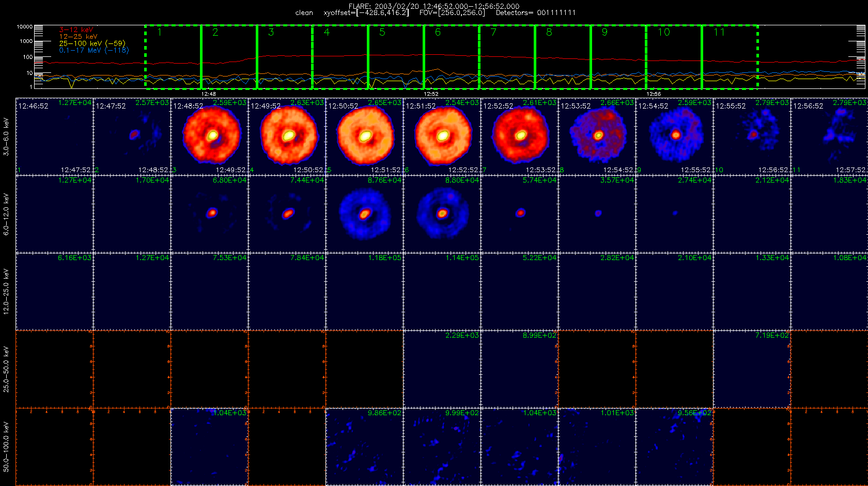868x486 pixels.
Task: Click the 10000 y-axis tick label
Action: point(25,27)
